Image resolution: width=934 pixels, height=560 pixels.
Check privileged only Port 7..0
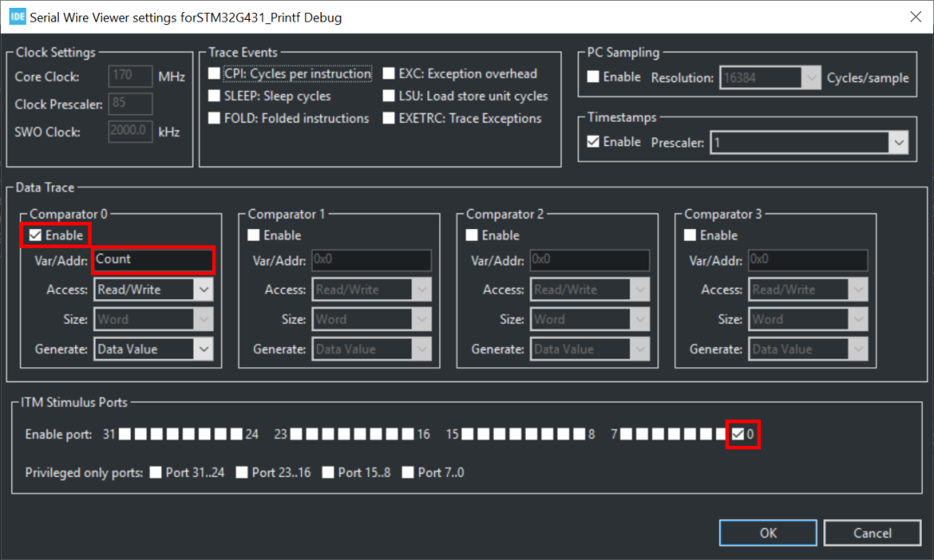pos(408,473)
